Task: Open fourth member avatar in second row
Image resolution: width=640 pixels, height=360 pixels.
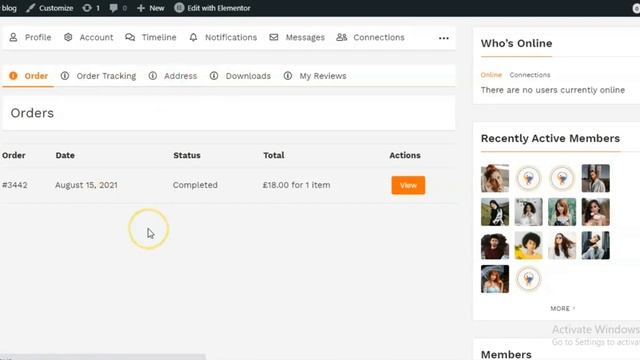Action: click(x=596, y=212)
